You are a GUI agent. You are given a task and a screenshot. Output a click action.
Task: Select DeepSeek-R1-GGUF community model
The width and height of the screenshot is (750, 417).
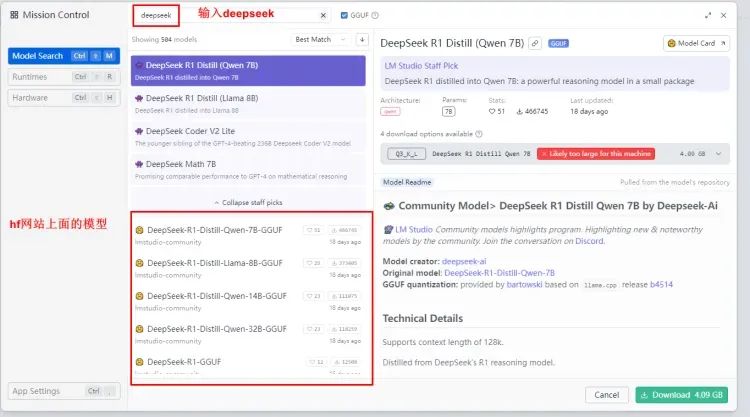click(248, 365)
